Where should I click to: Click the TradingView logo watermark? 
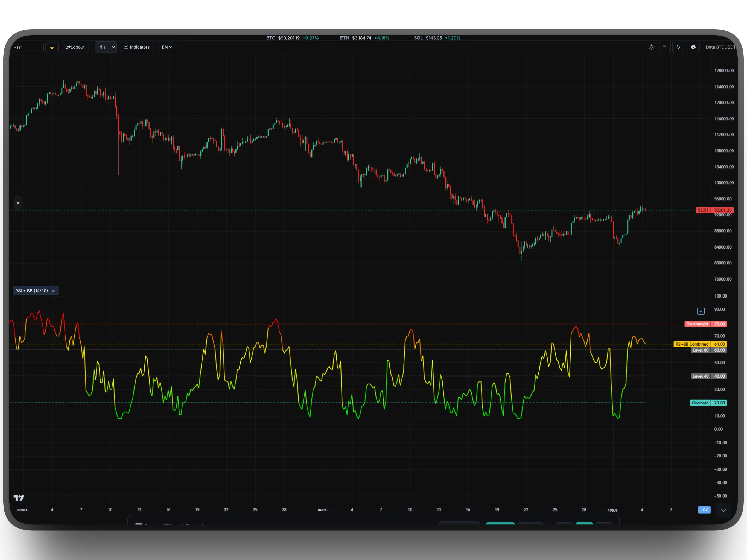[x=19, y=497]
